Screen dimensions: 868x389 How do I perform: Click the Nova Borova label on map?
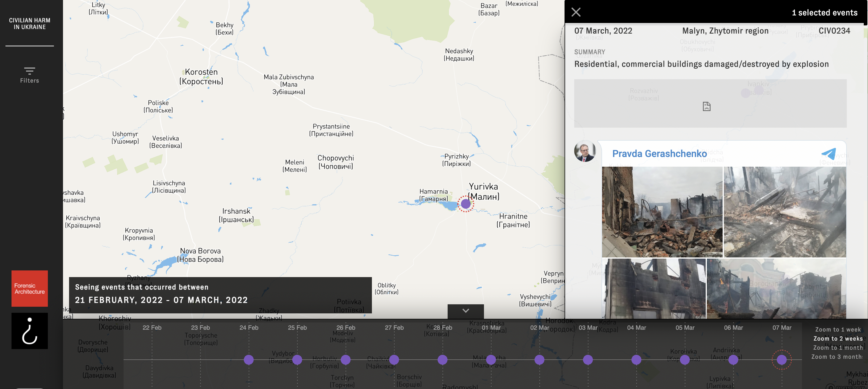click(200, 255)
